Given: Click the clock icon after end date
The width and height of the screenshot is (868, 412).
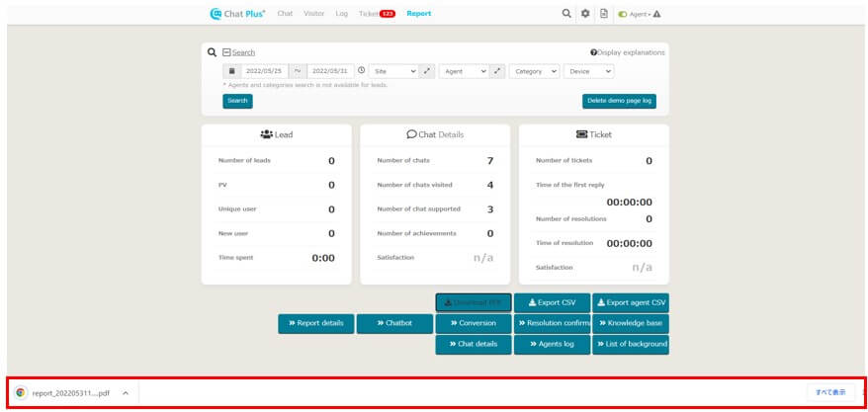Looking at the screenshot, I should coord(362,71).
